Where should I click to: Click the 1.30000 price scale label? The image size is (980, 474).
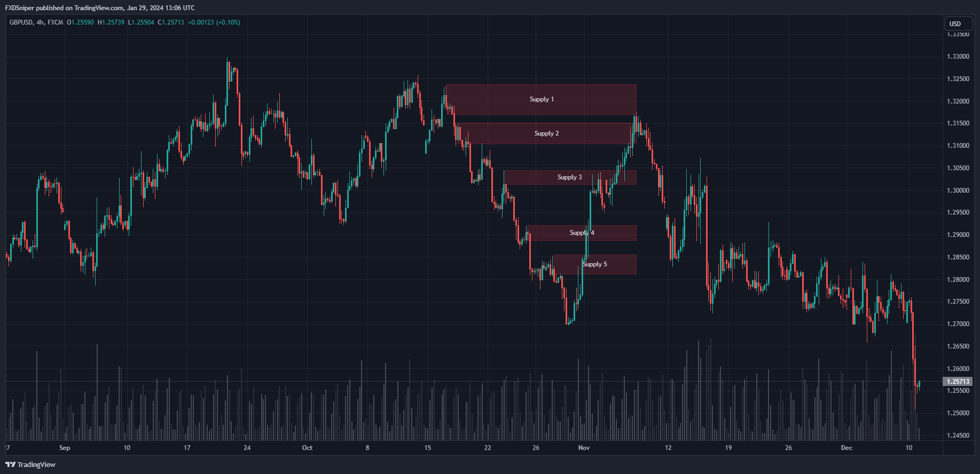pyautogui.click(x=958, y=191)
